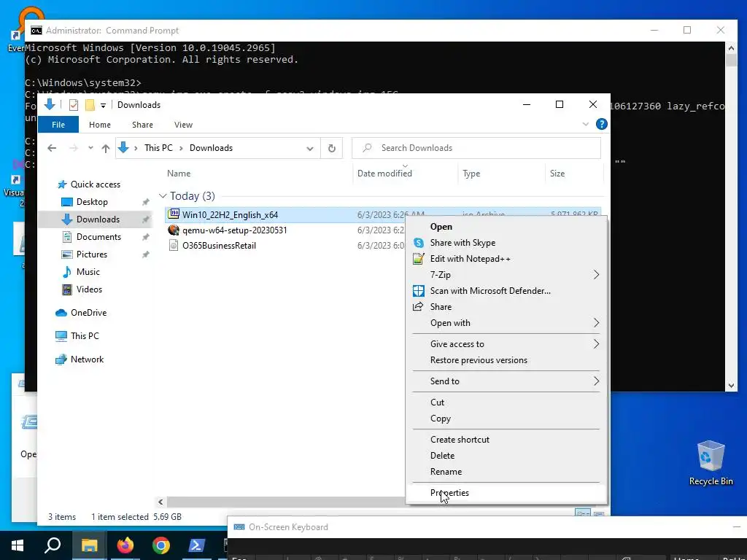Go up one folder level
This screenshot has height=560, width=747.
[x=106, y=148]
